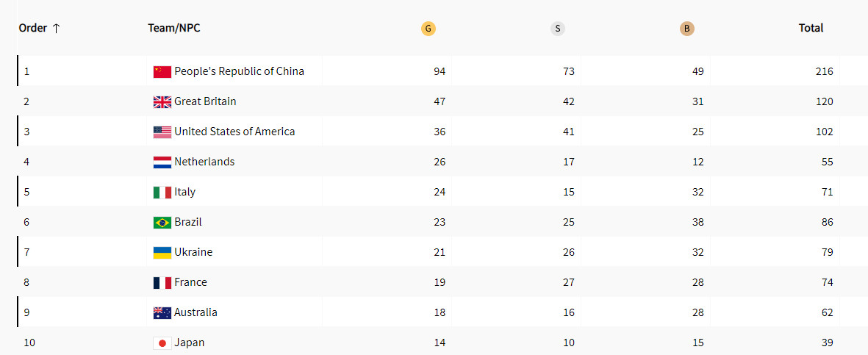Click the silver medal column icon
Viewport: 868px width, 355px height.
click(x=558, y=29)
